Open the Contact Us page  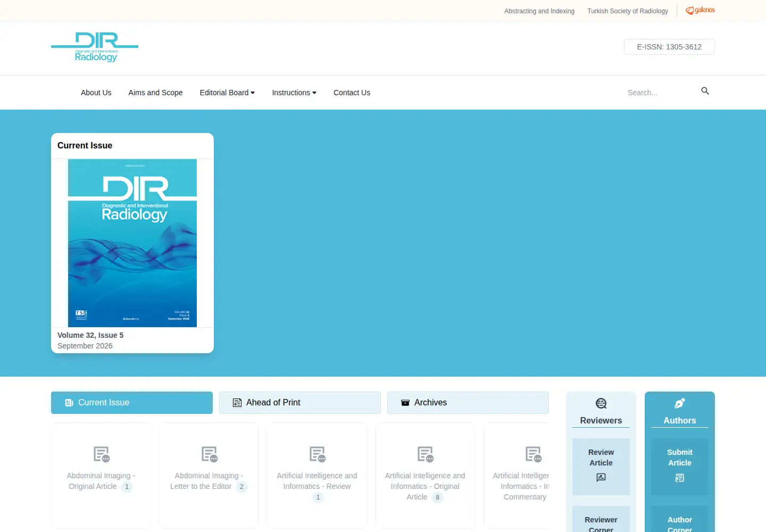point(352,93)
